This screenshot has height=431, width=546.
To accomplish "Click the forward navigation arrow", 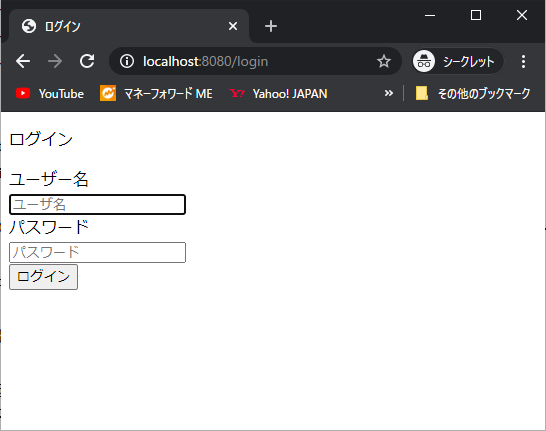I will 55,61.
